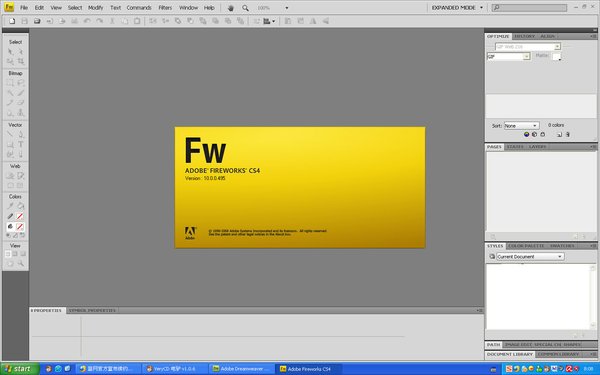This screenshot has width=600, height=375.
Task: Open the GIF export format dropdown
Action: [527, 57]
